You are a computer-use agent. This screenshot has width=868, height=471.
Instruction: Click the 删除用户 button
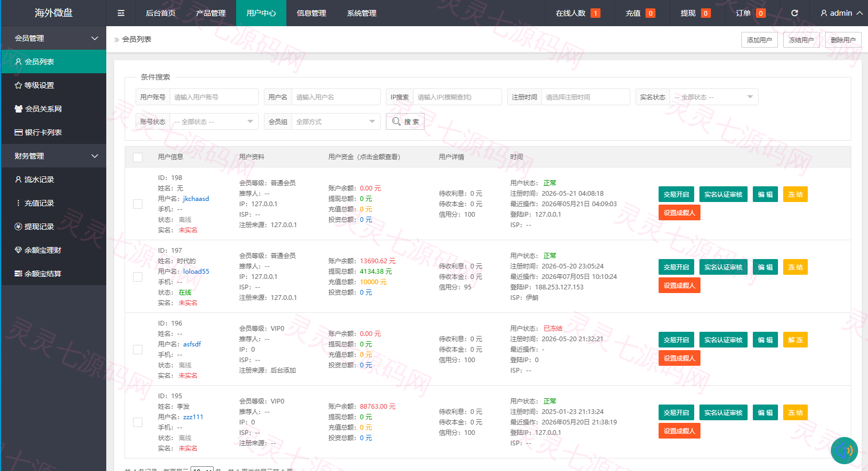pyautogui.click(x=843, y=40)
